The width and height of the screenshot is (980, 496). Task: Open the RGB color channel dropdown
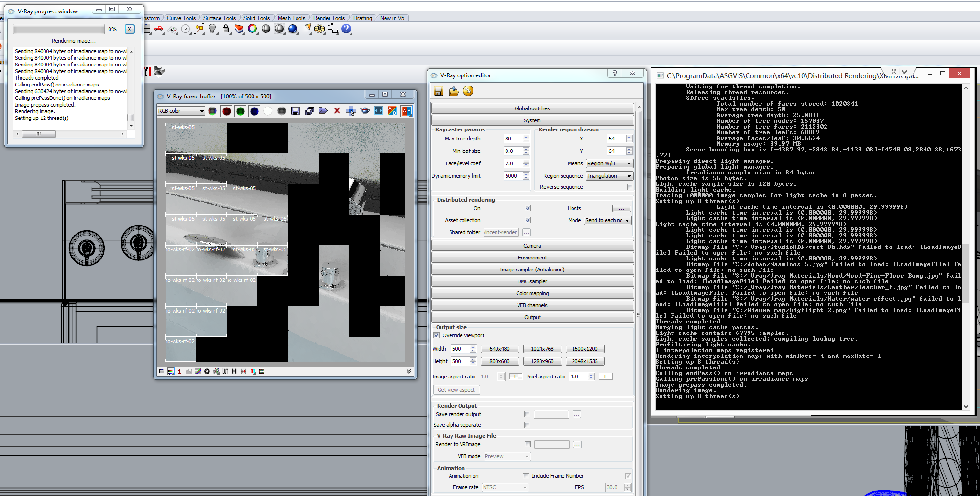[x=181, y=111]
